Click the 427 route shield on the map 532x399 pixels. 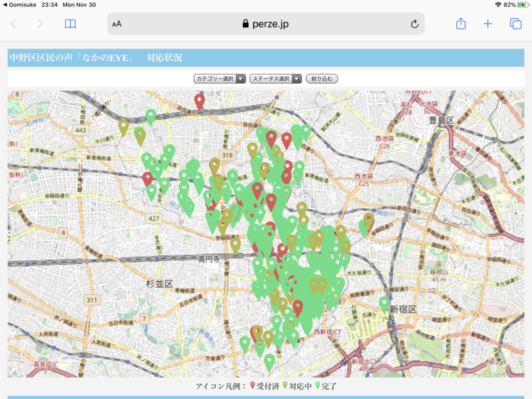pyautogui.click(x=154, y=219)
